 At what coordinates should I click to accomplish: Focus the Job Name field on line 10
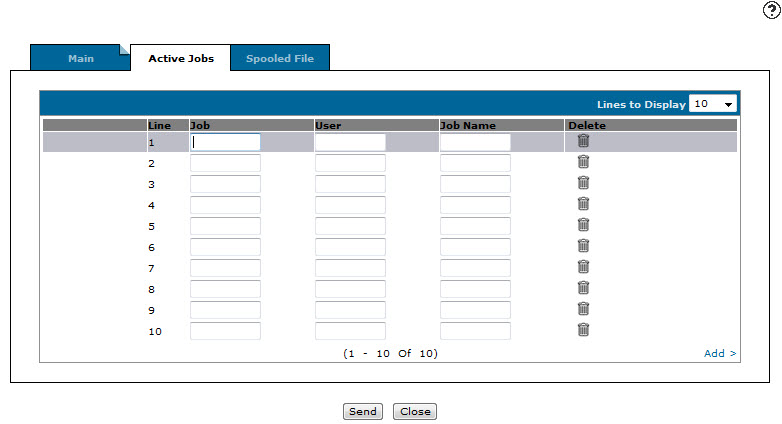(x=475, y=331)
